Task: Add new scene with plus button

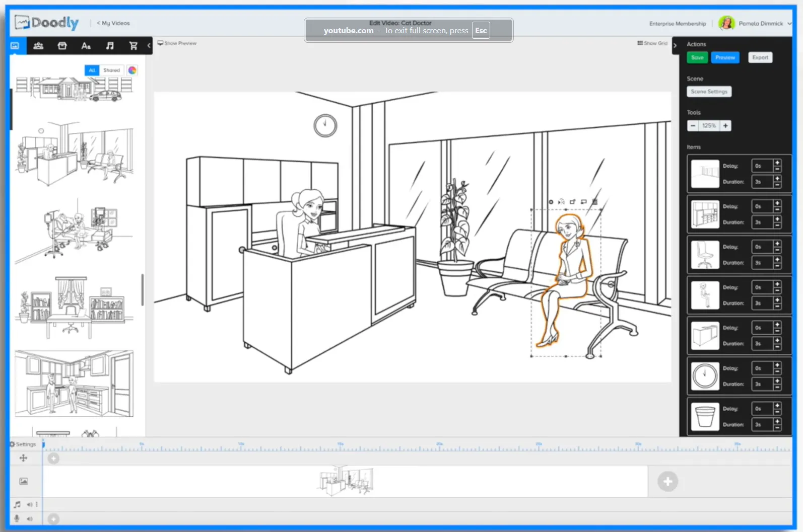Action: [x=667, y=482]
